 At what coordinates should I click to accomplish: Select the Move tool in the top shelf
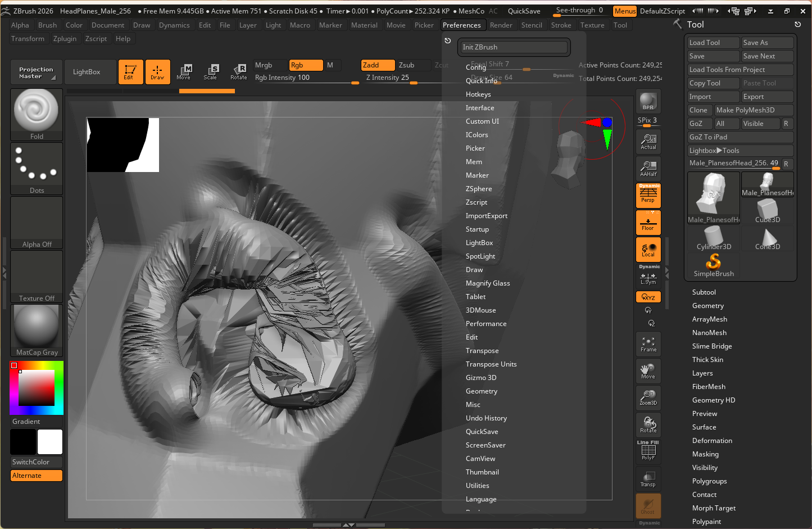click(x=184, y=72)
